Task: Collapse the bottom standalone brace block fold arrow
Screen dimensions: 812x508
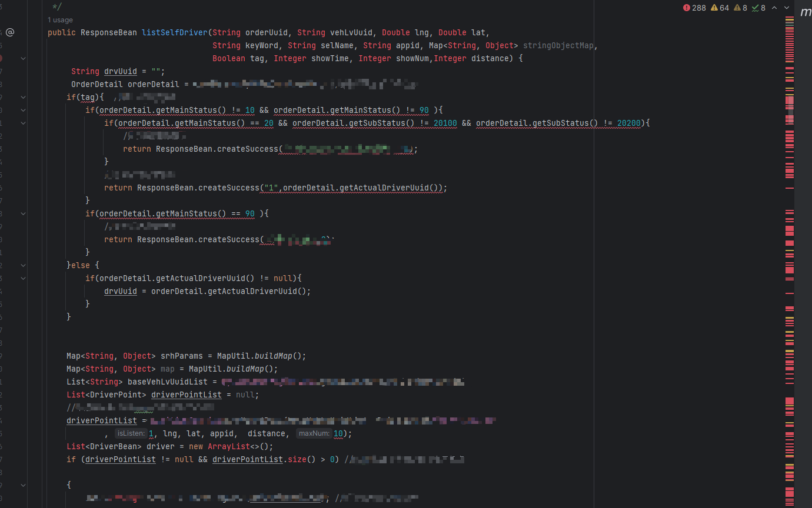Action: (23, 485)
